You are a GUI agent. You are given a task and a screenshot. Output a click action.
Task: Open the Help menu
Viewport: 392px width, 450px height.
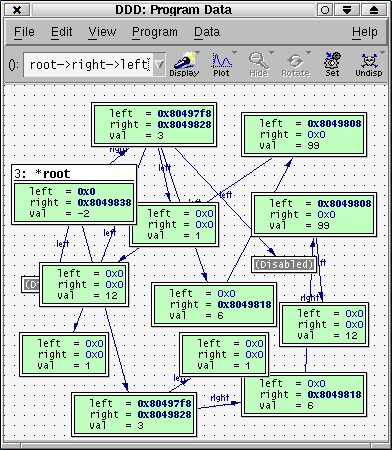pyautogui.click(x=365, y=32)
